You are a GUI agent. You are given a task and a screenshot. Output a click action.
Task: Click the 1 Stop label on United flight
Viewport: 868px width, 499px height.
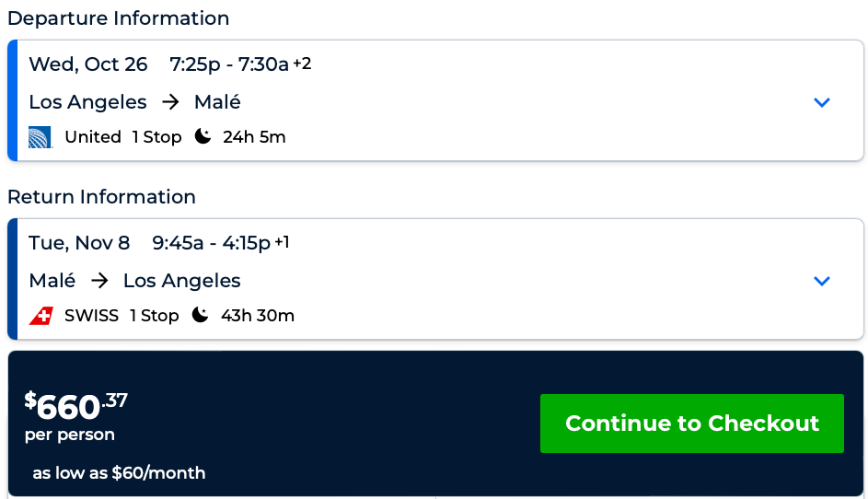(x=156, y=137)
